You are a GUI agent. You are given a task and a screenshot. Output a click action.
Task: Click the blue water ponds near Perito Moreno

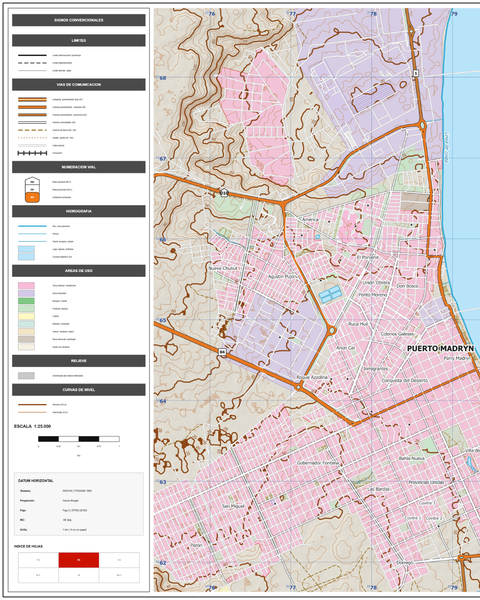click(x=330, y=294)
